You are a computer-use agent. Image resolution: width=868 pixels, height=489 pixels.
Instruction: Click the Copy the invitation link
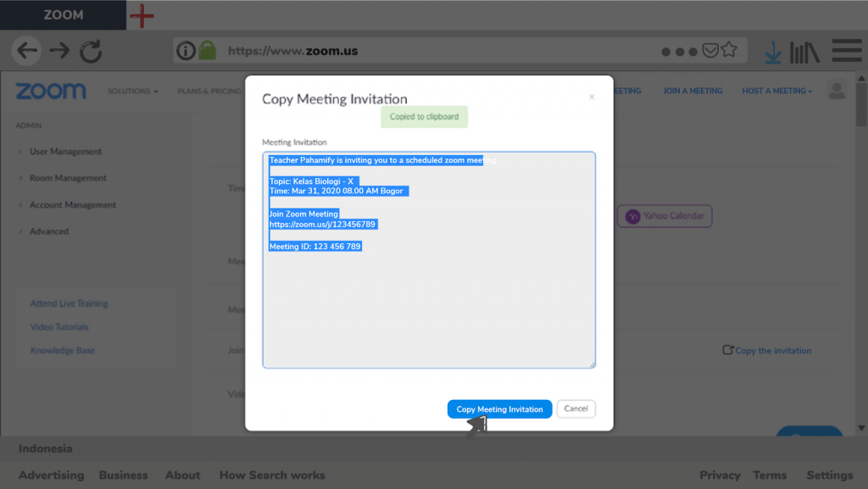coord(766,350)
